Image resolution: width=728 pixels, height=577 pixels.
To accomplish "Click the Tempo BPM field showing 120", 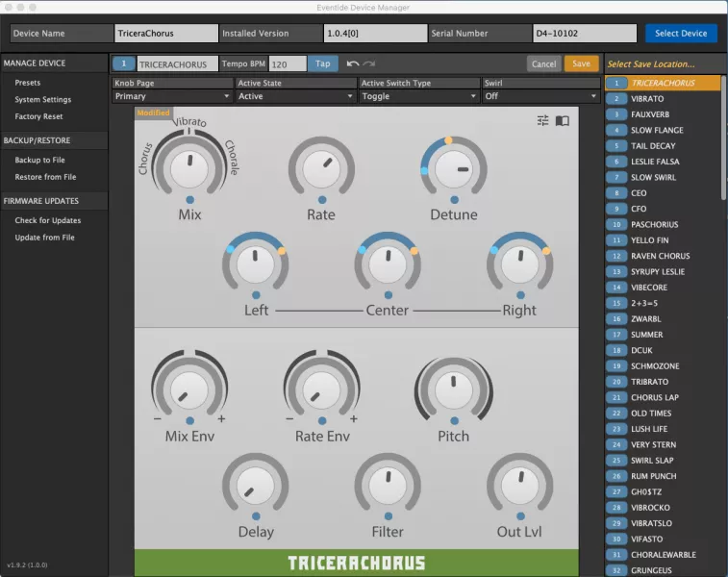I will point(288,64).
